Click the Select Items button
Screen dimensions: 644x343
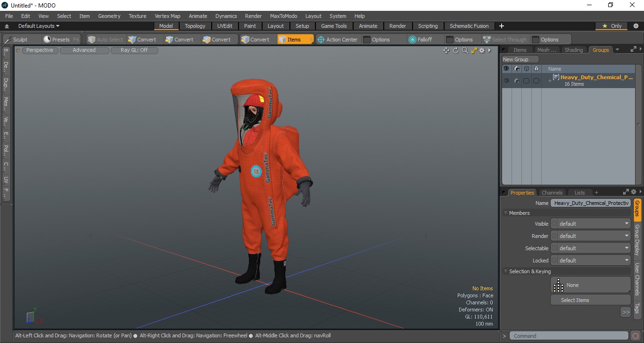tap(591, 300)
